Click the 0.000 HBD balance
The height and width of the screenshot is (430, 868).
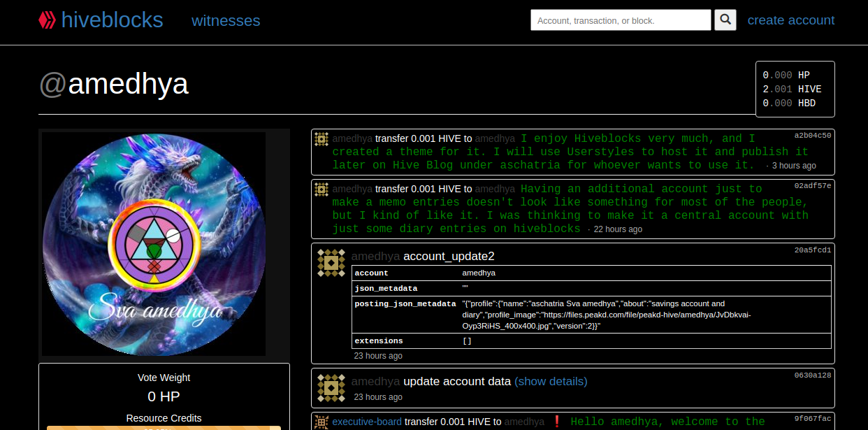click(x=789, y=103)
